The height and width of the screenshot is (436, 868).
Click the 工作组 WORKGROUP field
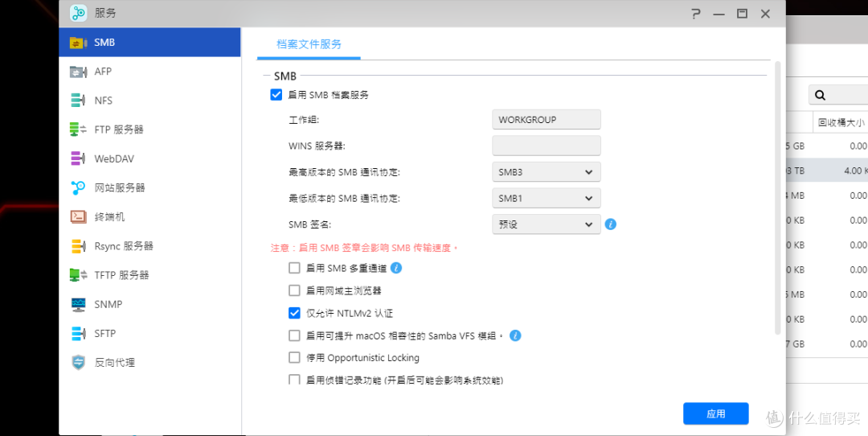pos(547,120)
